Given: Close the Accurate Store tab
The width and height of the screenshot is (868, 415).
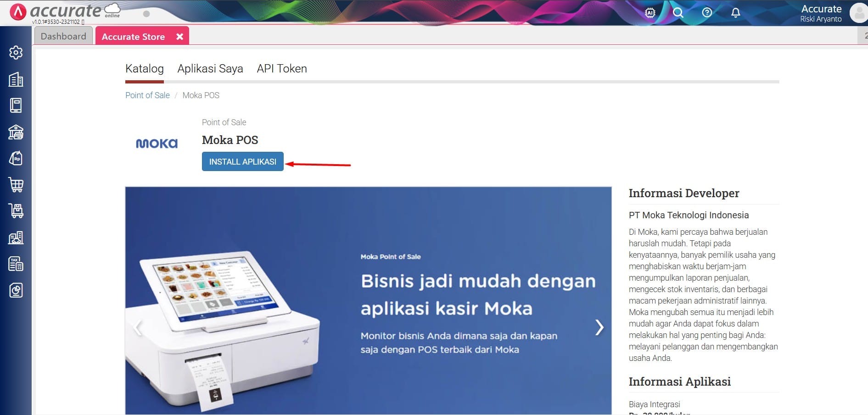Looking at the screenshot, I should point(180,37).
